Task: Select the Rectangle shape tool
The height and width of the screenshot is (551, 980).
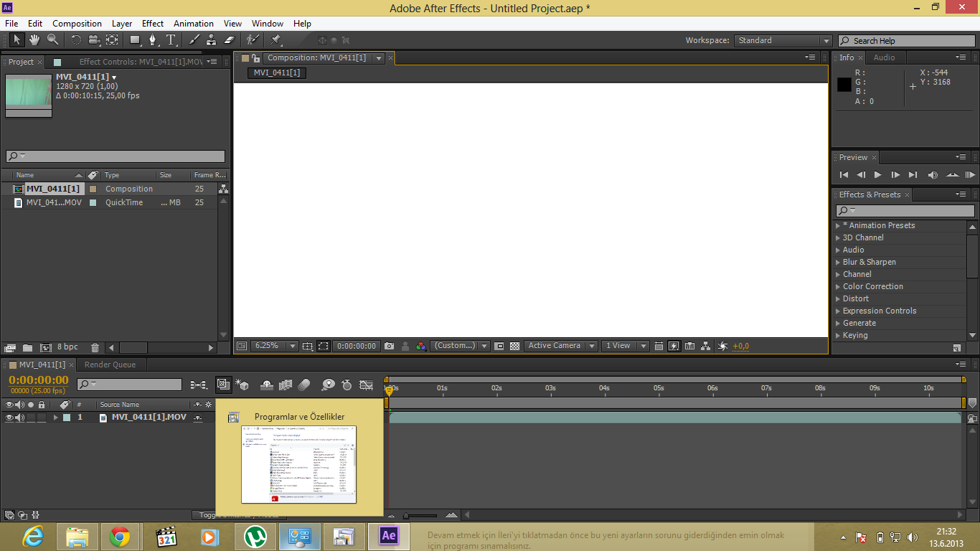Action: (135, 40)
